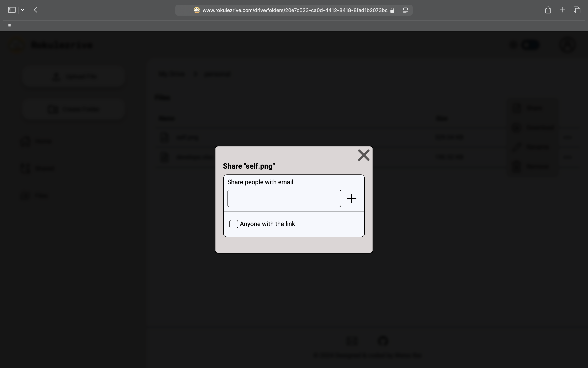Focus the share email input field
Viewport: 588px width, 368px height.
tap(284, 198)
